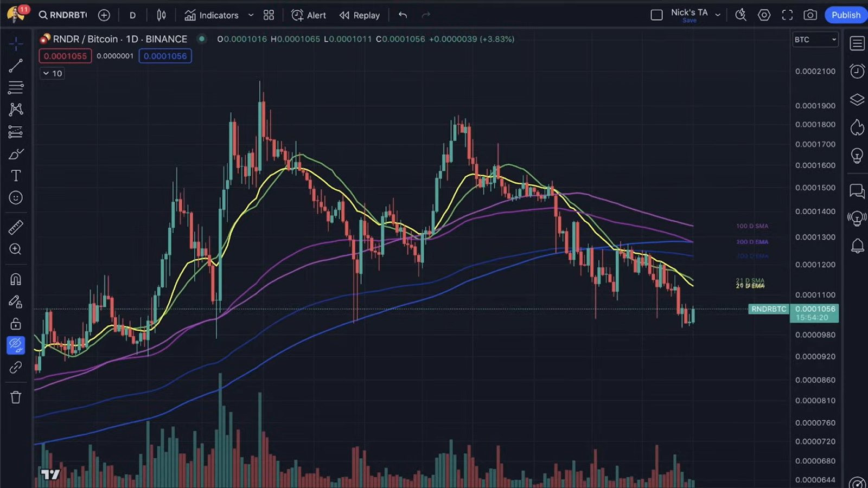Open the user profile avatar menu
This screenshot has height=488, width=868.
(x=15, y=15)
